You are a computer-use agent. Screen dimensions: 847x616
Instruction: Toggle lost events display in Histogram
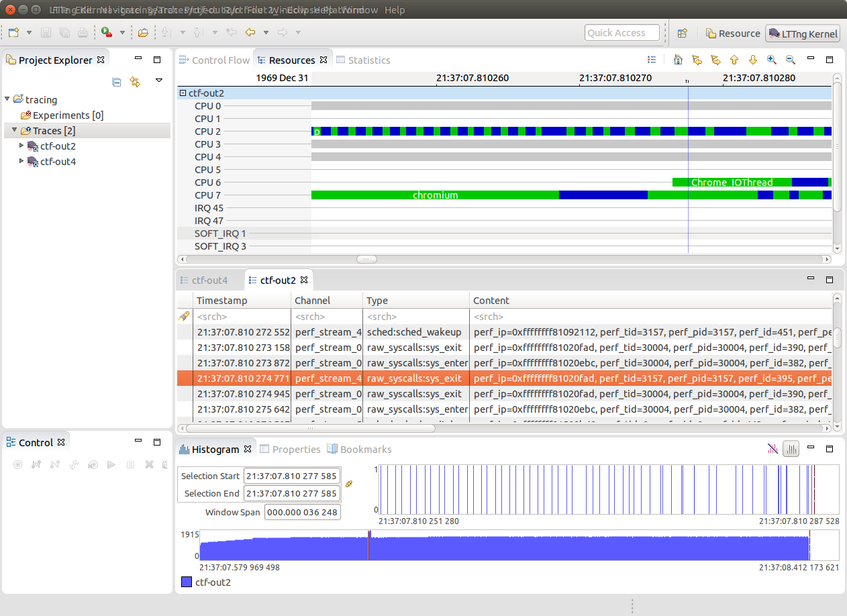click(x=773, y=449)
